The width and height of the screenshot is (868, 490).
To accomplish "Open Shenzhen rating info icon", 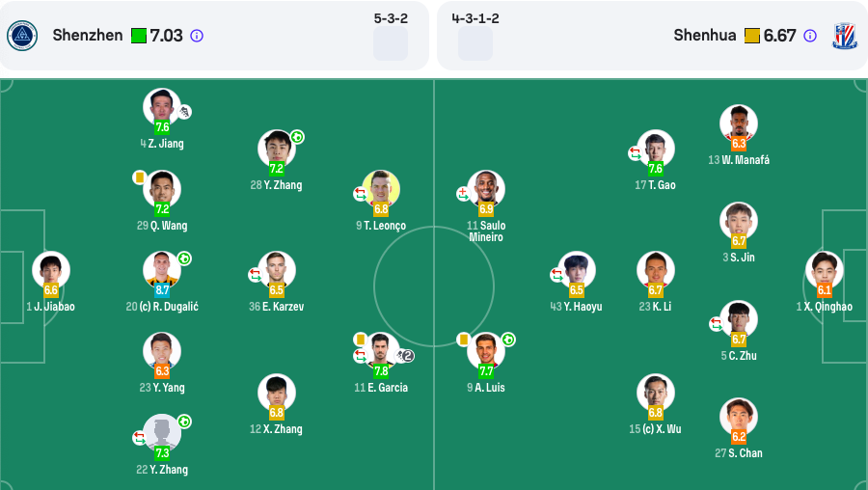I will [x=197, y=36].
